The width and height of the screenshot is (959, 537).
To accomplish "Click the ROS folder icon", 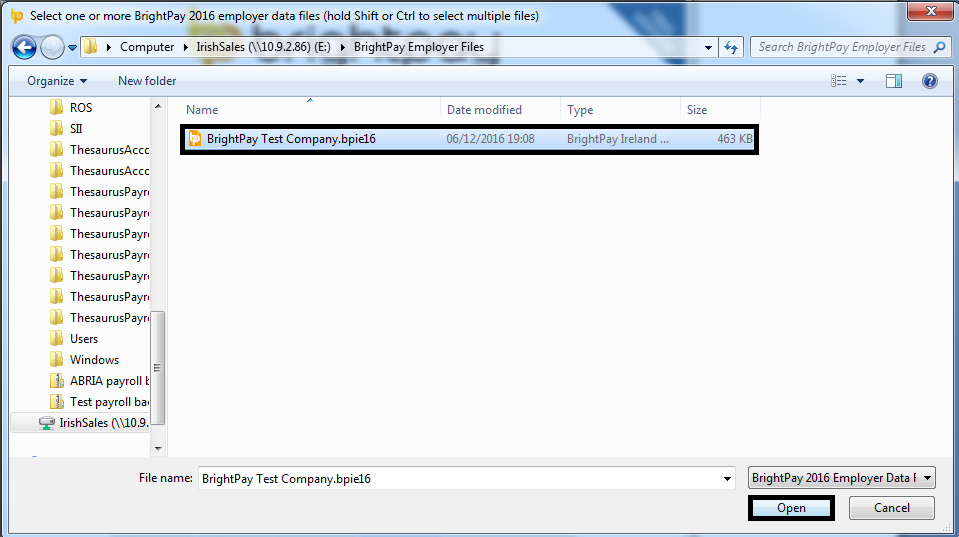I will pyautogui.click(x=56, y=108).
